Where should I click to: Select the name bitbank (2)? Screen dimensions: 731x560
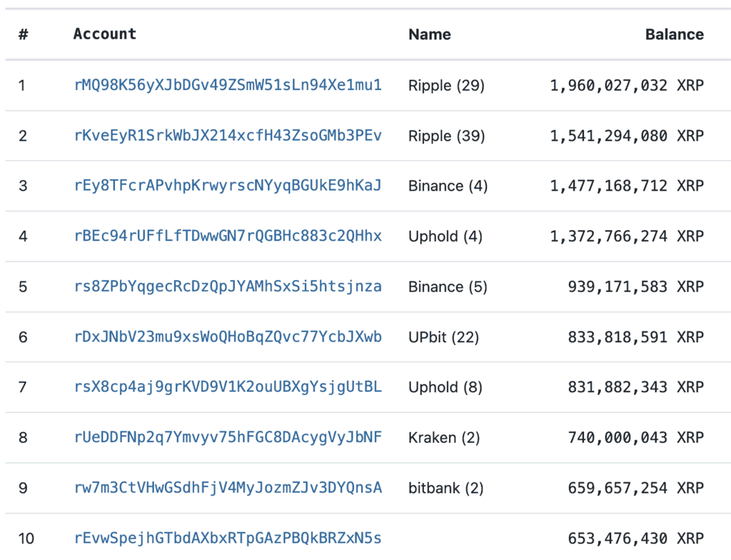[x=446, y=488]
